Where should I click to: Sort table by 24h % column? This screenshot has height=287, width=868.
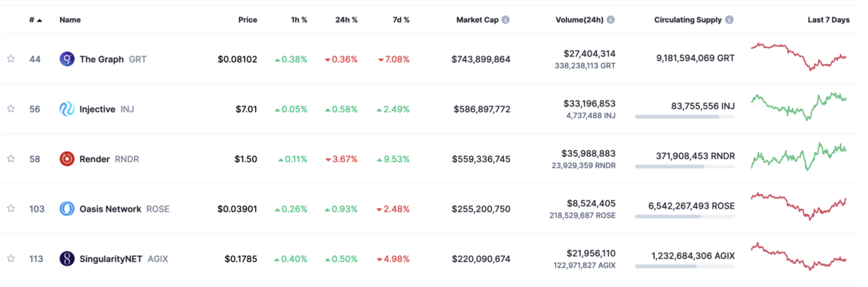coord(346,20)
